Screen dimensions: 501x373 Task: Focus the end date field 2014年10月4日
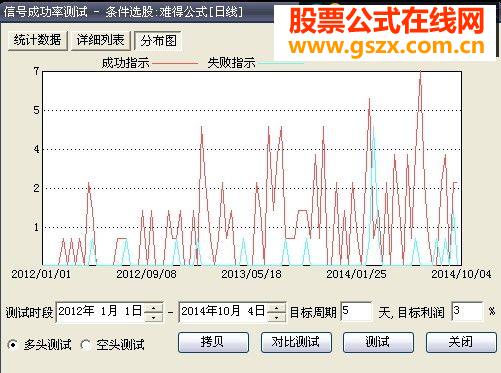tap(223, 312)
